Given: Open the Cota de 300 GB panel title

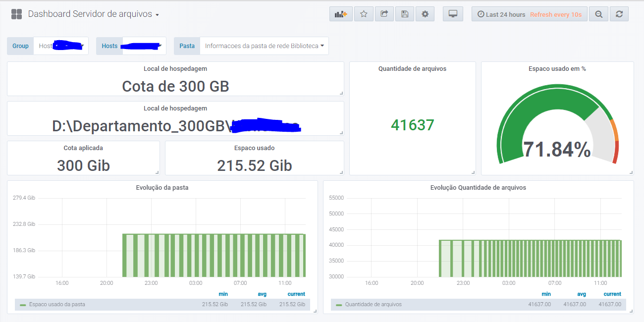Looking at the screenshot, I should pyautogui.click(x=175, y=69).
